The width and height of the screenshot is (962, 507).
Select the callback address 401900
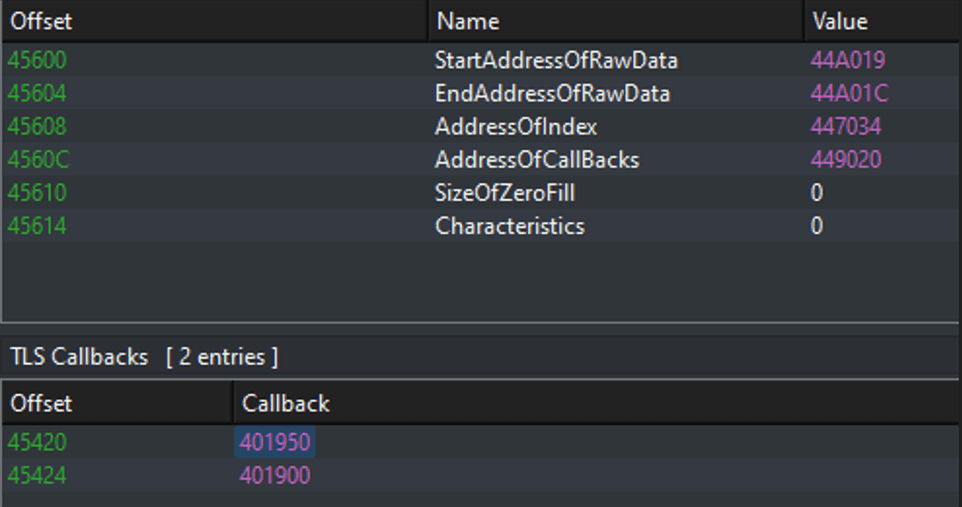274,475
